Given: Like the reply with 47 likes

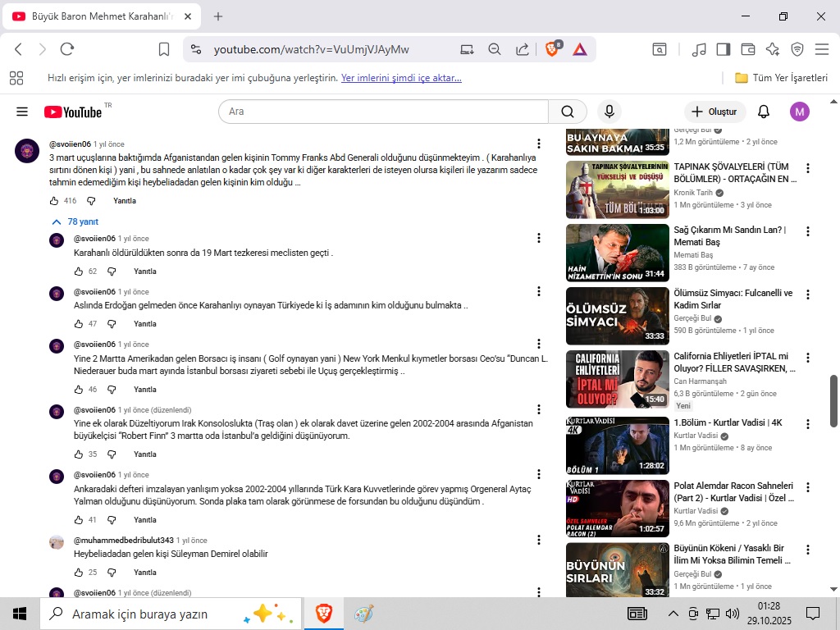Looking at the screenshot, I should tap(79, 324).
